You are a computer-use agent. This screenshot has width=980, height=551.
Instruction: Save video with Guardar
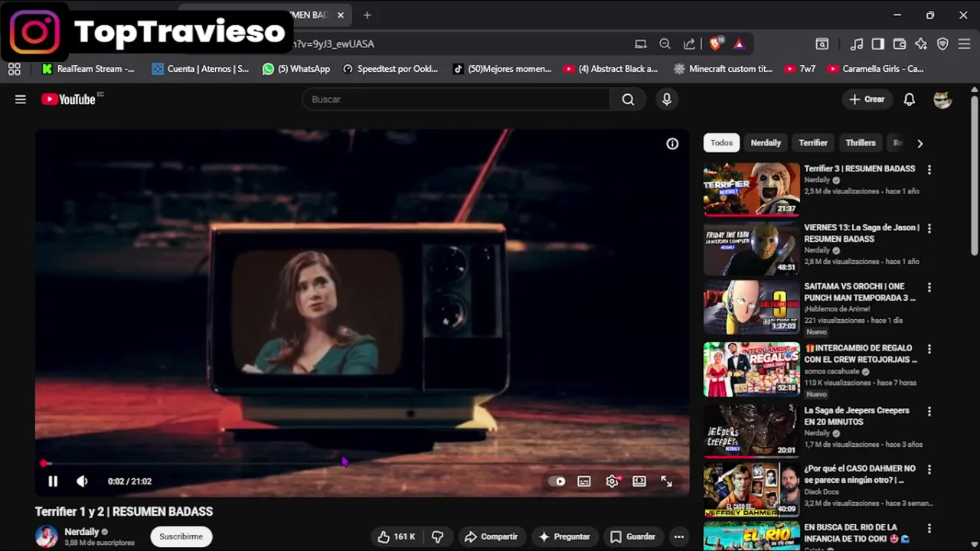click(633, 537)
